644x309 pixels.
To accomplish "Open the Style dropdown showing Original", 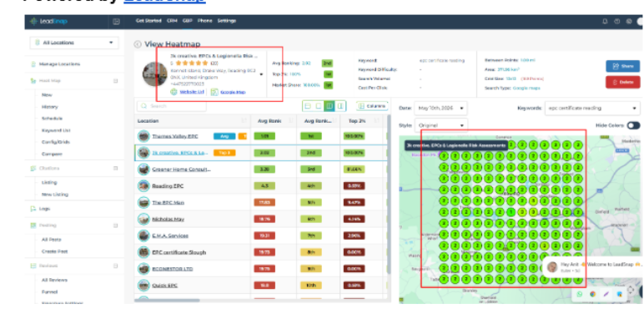I will point(440,125).
